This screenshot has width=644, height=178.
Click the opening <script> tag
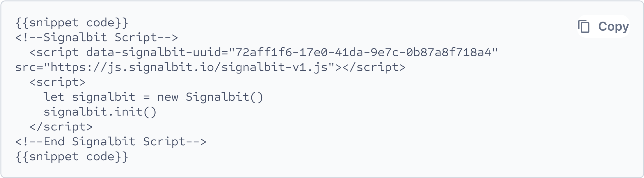tap(58, 82)
